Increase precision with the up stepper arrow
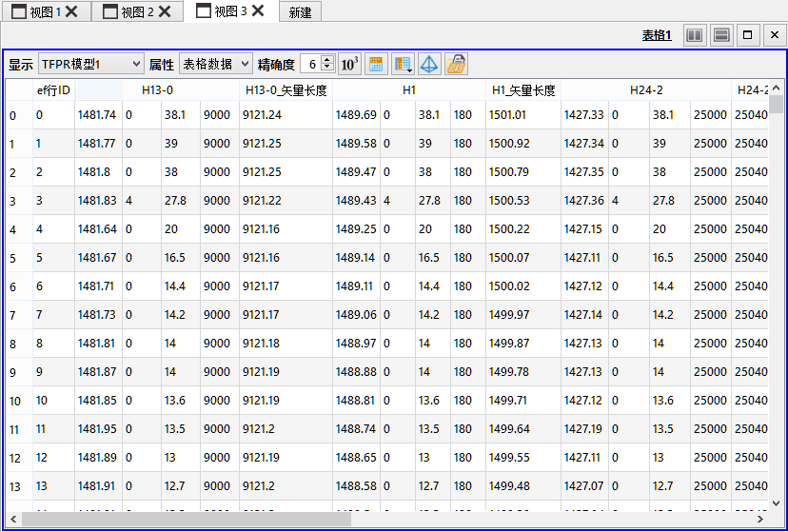 point(327,59)
